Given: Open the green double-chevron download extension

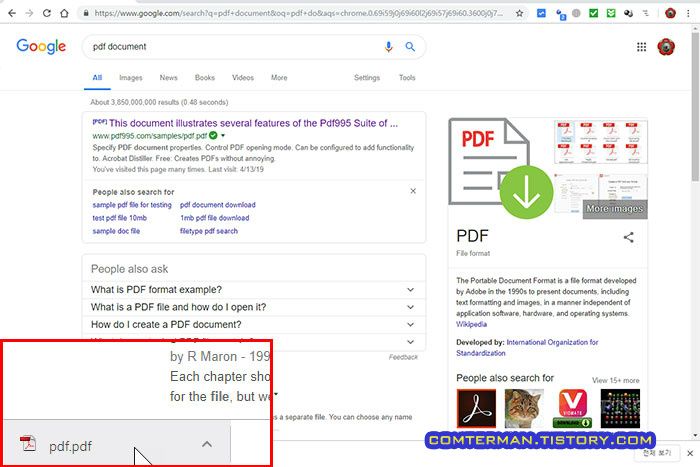Looking at the screenshot, I should pos(611,13).
